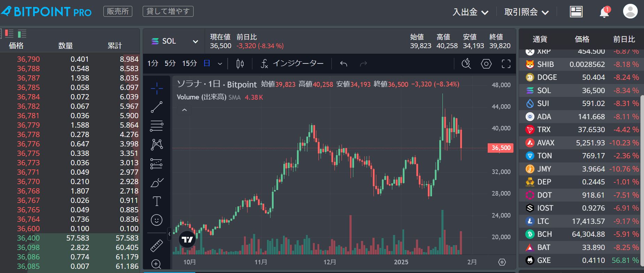Viewport: 644px width, 273px height.
Task: Click the candlestick chart type icon
Action: tap(240, 63)
